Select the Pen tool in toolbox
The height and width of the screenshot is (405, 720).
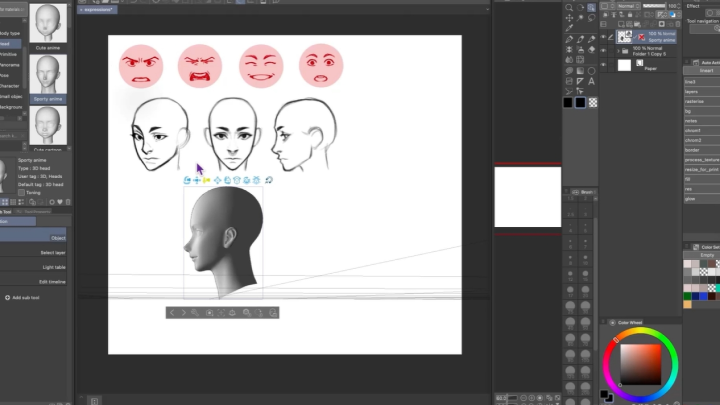pos(569,40)
